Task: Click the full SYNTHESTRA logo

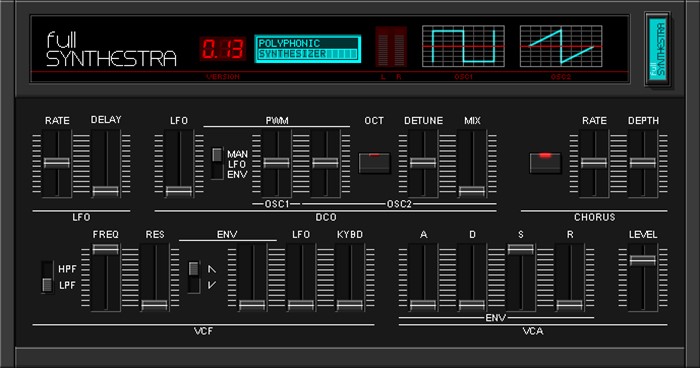Action: tap(112, 49)
